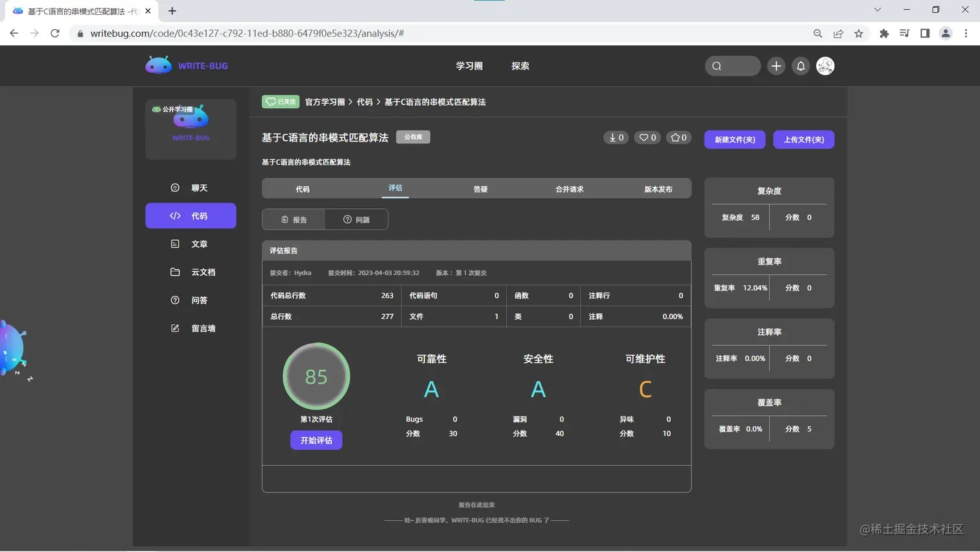This screenshot has height=552, width=980.
Task: Switch to the 合并请求 tab
Action: [x=568, y=187]
